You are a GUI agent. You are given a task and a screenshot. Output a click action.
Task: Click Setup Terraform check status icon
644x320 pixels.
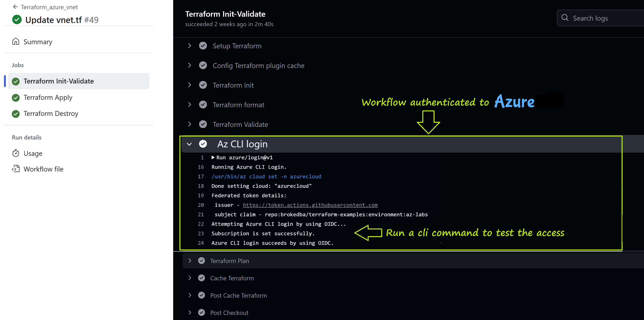point(203,46)
